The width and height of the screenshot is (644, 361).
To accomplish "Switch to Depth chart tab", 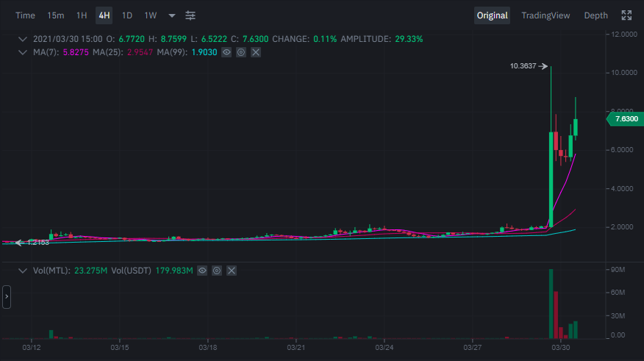I will pyautogui.click(x=595, y=15).
